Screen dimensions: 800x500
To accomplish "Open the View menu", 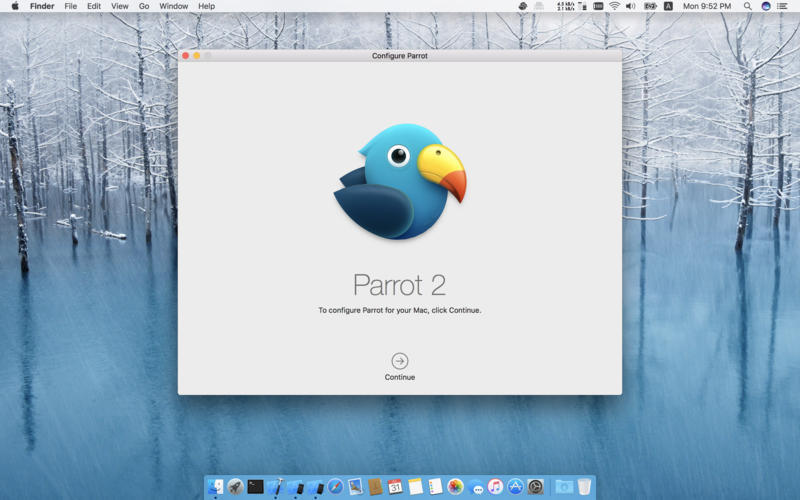I will coord(119,6).
